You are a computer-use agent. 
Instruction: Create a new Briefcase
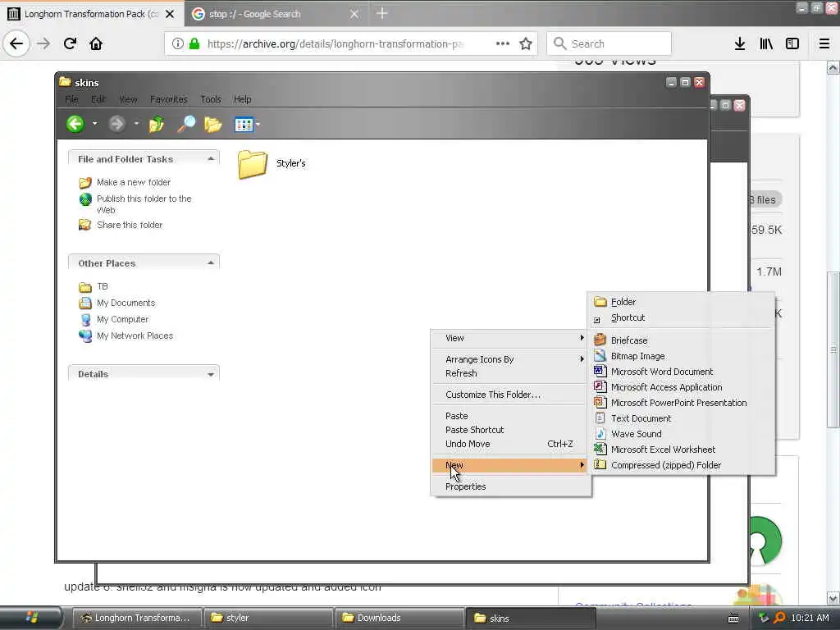pyautogui.click(x=682, y=340)
